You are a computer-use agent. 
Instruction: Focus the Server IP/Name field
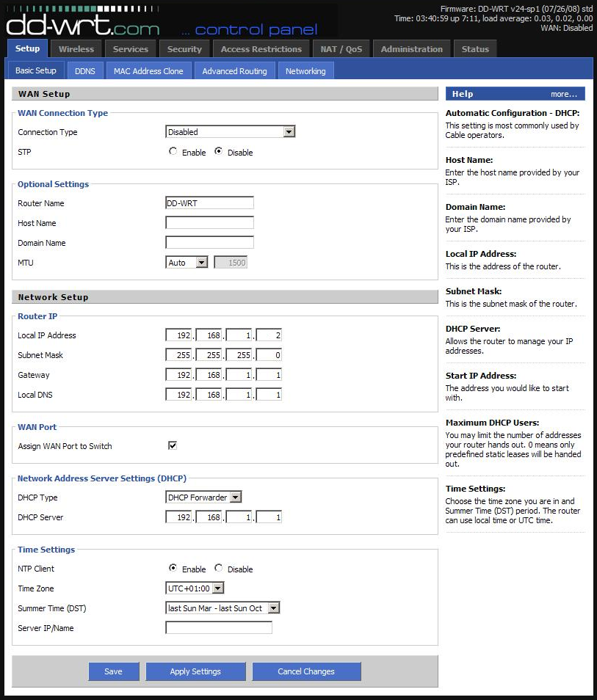tap(219, 627)
